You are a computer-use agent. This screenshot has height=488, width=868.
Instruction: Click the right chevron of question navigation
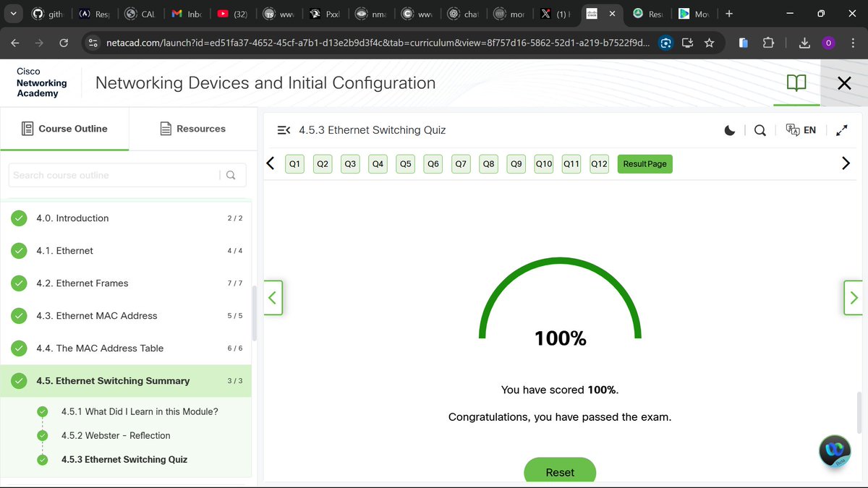coord(846,163)
